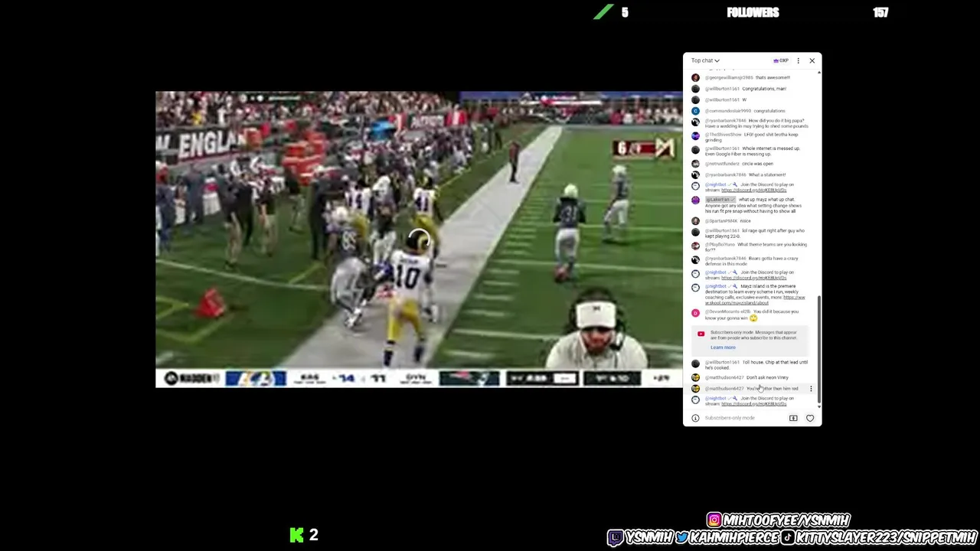Click the info icon beside chat input
The width and height of the screenshot is (980, 551).
[x=695, y=418]
